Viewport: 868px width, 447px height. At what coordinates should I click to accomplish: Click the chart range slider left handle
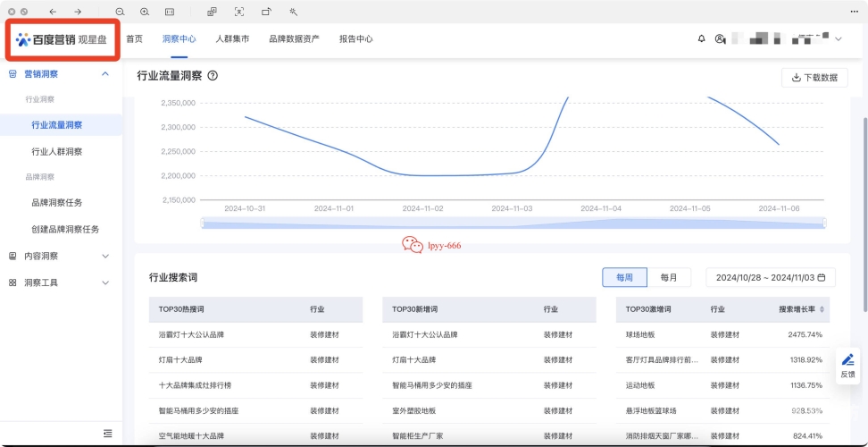203,223
